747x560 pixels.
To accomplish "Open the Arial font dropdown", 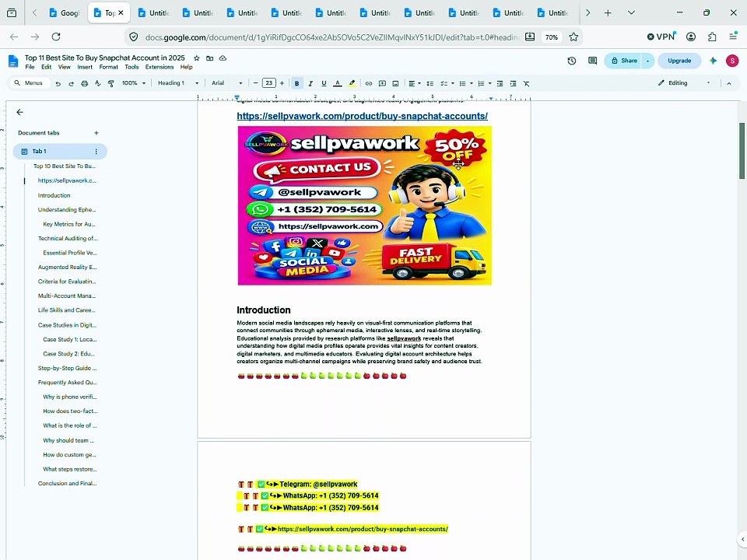I will tap(226, 83).
